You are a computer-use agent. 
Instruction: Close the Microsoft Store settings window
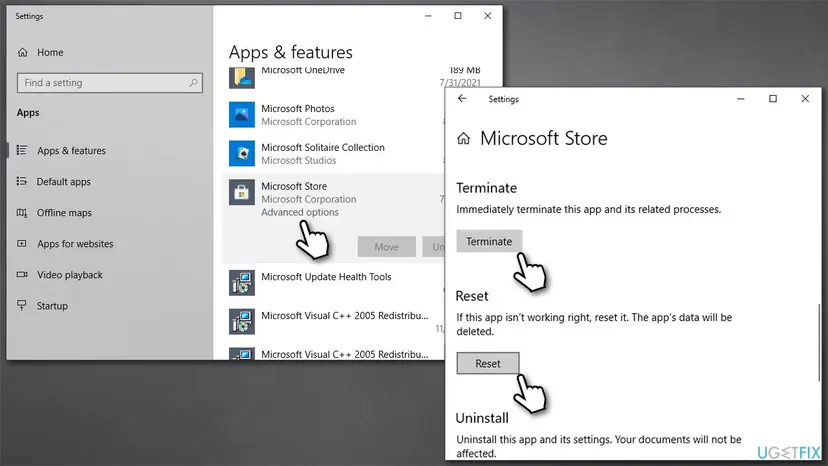pyautogui.click(x=805, y=99)
